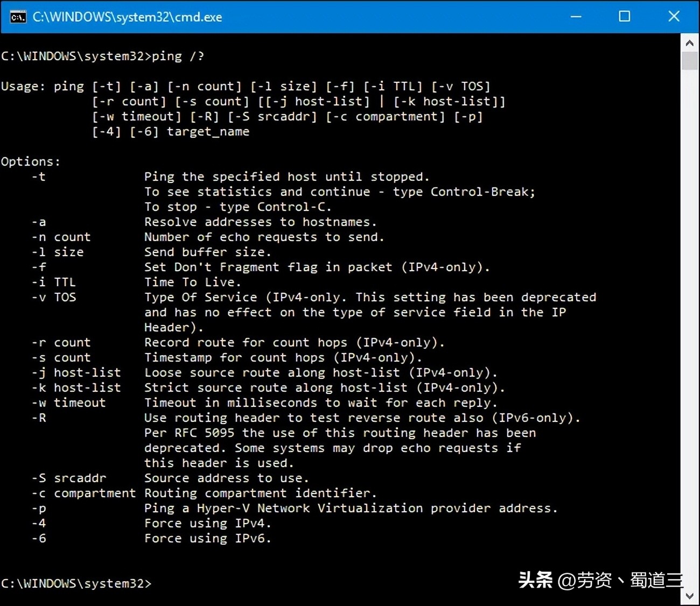Click the minimize icon on the console window
The height and width of the screenshot is (606, 700).
[x=576, y=17]
